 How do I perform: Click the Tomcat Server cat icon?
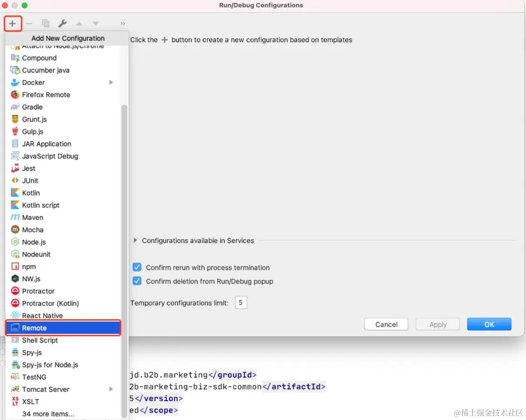[x=15, y=389]
